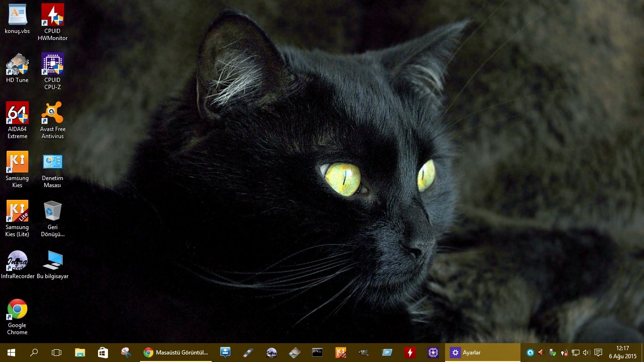
Task: Open Samsung Kies Lite from the taskbar
Action: tap(341, 353)
